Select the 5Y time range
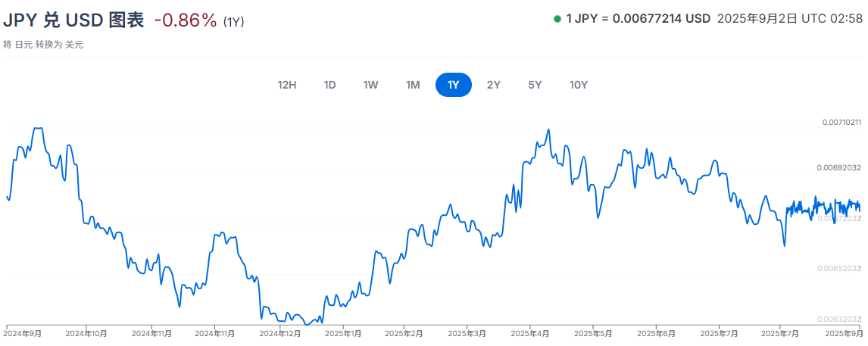This screenshot has width=868, height=346. click(x=535, y=86)
